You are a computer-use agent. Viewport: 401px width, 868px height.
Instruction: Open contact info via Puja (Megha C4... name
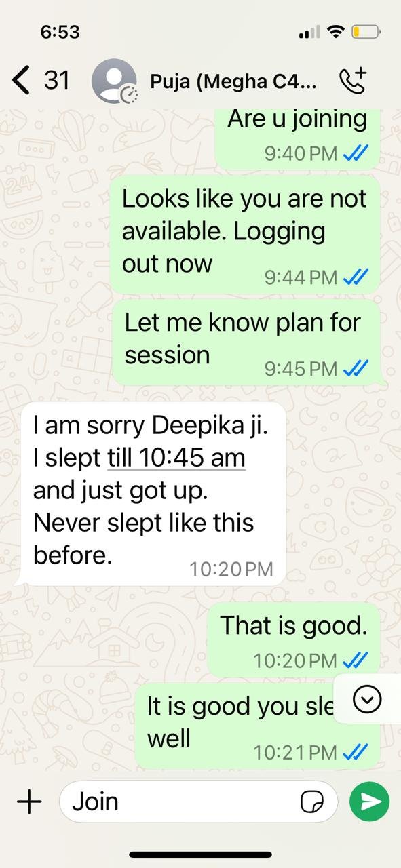233,81
